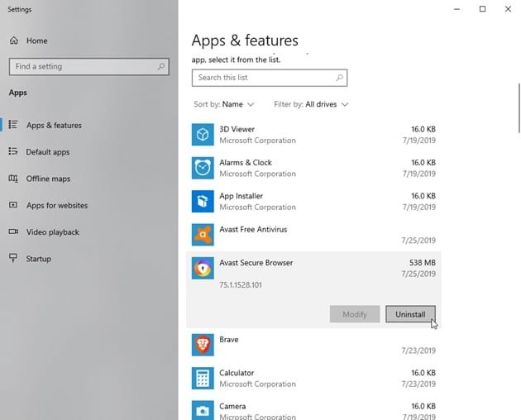Open Offline maps settings
The height and width of the screenshot is (420, 521).
click(48, 179)
